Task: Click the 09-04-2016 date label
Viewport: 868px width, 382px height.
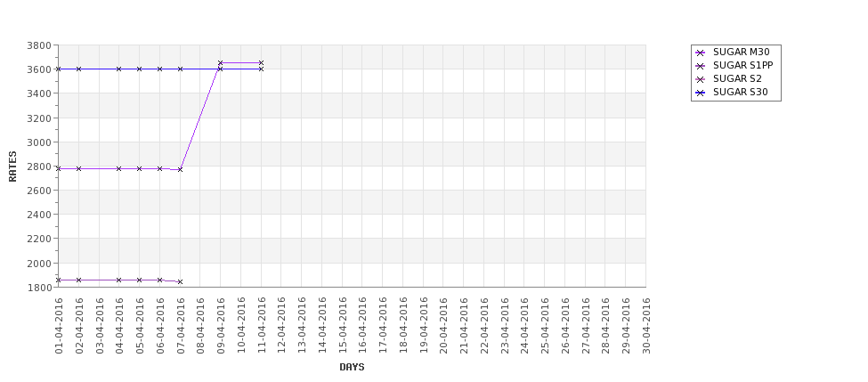Action: (221, 326)
